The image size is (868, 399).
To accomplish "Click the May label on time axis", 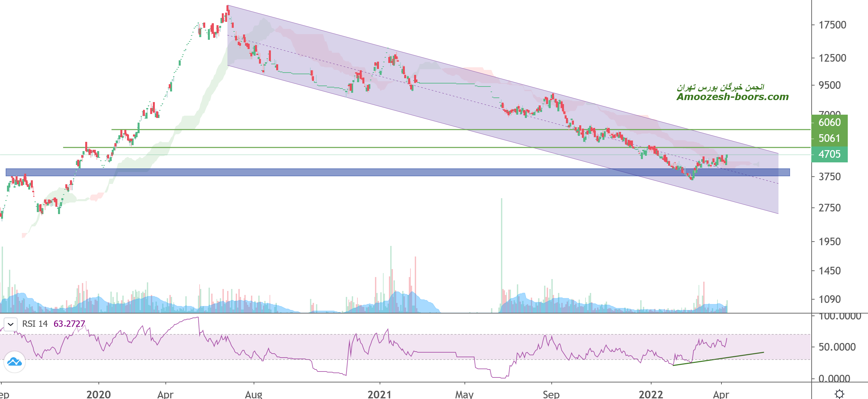I will click(464, 394).
